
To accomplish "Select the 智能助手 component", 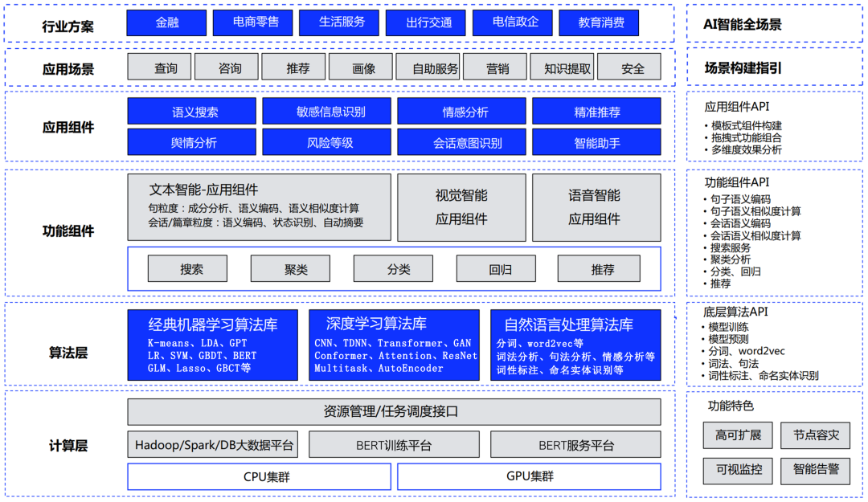I will pos(596,142).
